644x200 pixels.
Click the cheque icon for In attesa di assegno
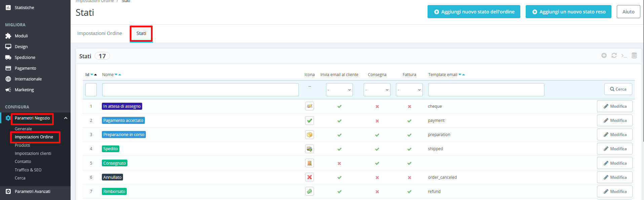click(310, 106)
